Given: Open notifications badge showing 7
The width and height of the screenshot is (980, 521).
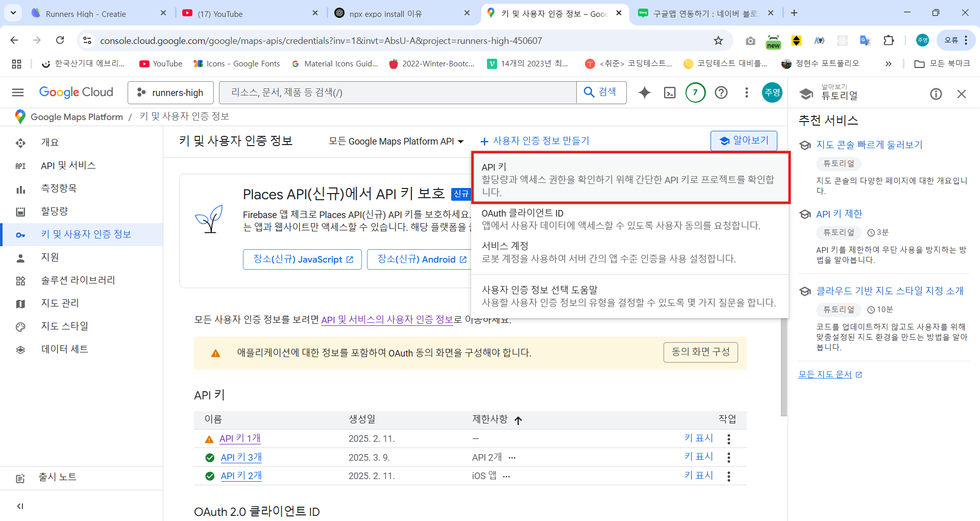Looking at the screenshot, I should coord(695,92).
